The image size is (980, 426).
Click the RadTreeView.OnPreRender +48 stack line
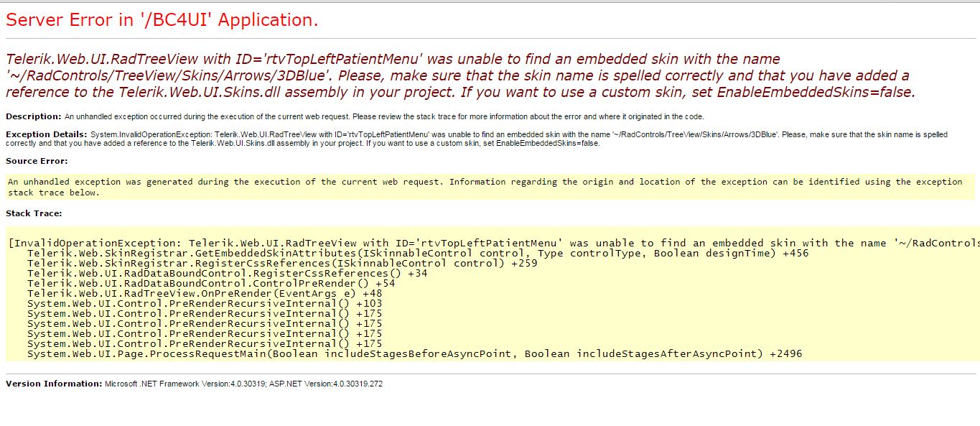[x=205, y=293]
